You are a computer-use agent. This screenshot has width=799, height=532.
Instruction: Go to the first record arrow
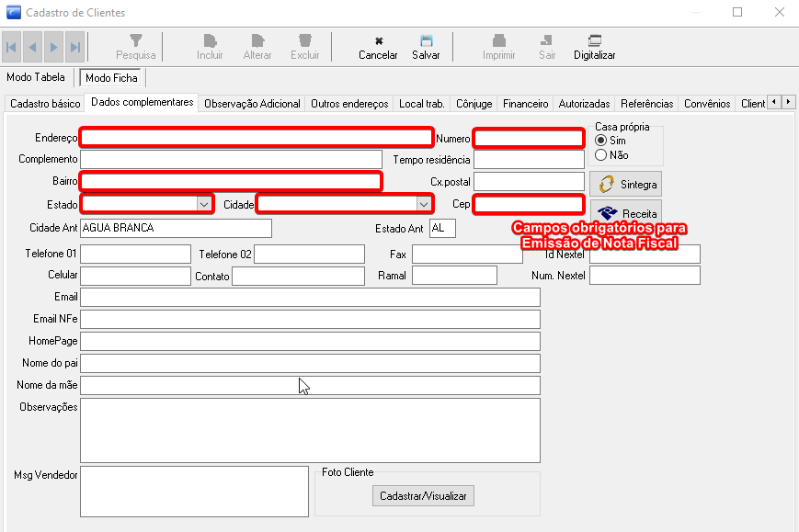12,47
